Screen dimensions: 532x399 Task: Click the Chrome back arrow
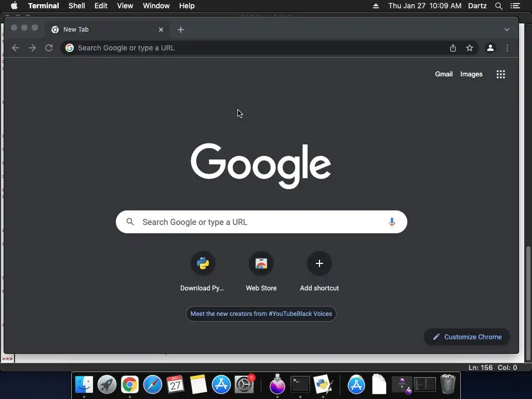point(15,48)
